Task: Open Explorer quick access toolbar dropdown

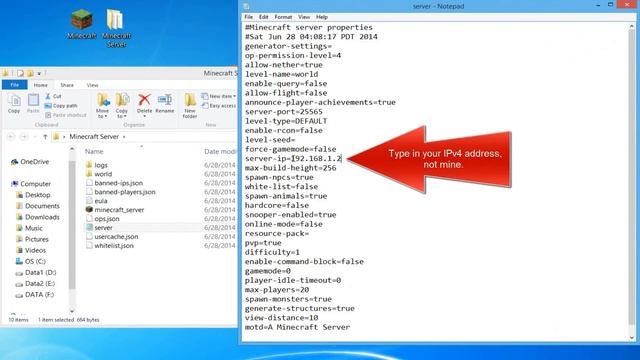Action: tap(39, 73)
